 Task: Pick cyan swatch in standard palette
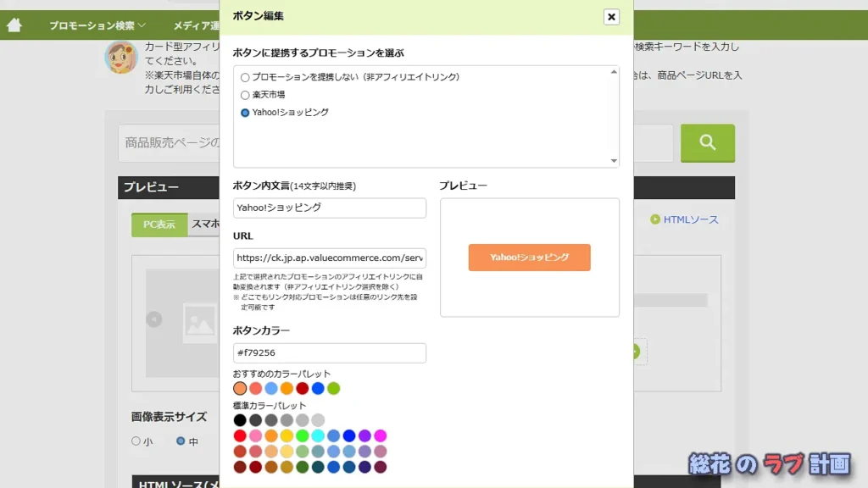pos(318,436)
